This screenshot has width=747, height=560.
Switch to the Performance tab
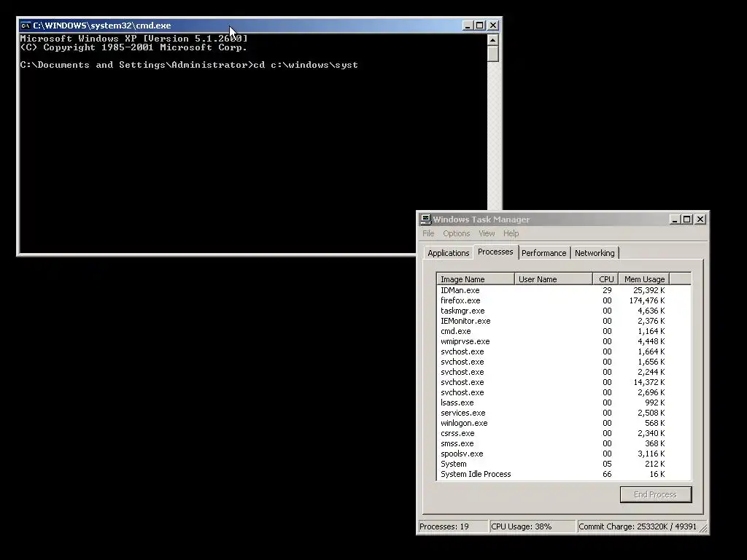tap(544, 253)
